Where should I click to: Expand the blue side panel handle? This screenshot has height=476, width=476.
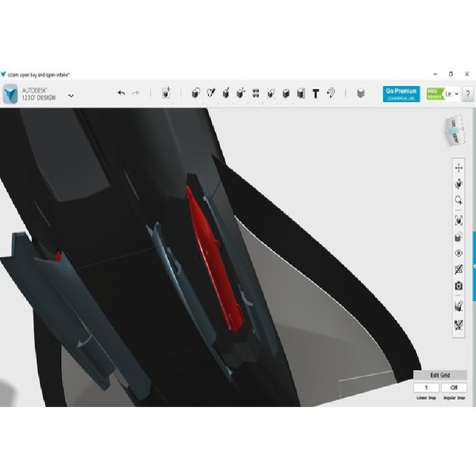pos(474,267)
